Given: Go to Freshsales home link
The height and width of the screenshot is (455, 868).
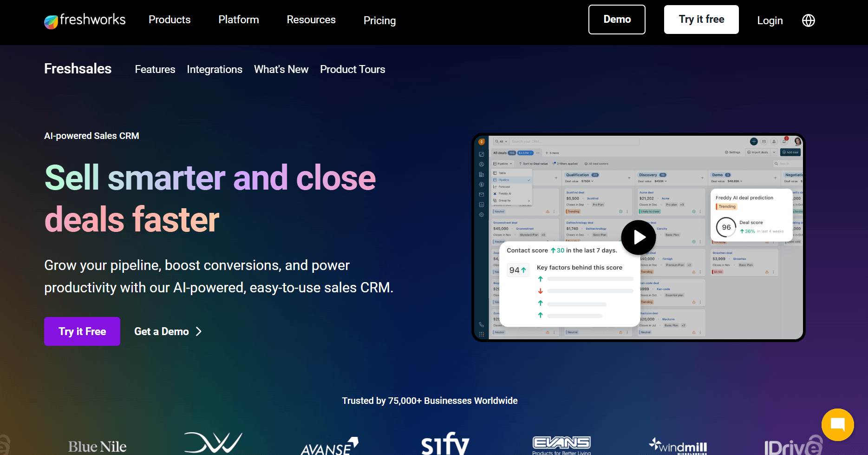Looking at the screenshot, I should (x=78, y=69).
